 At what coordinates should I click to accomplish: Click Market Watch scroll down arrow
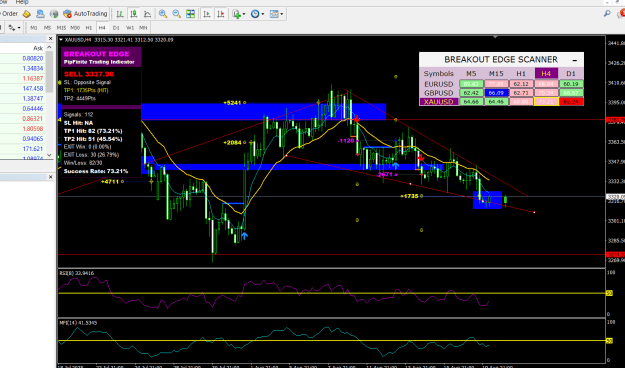point(49,155)
